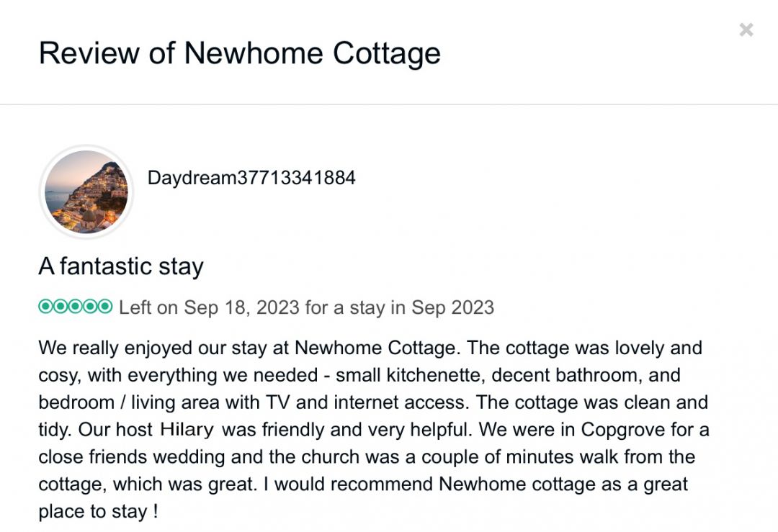The width and height of the screenshot is (778, 532).
Task: Click the third green rating bubble
Action: (75, 307)
